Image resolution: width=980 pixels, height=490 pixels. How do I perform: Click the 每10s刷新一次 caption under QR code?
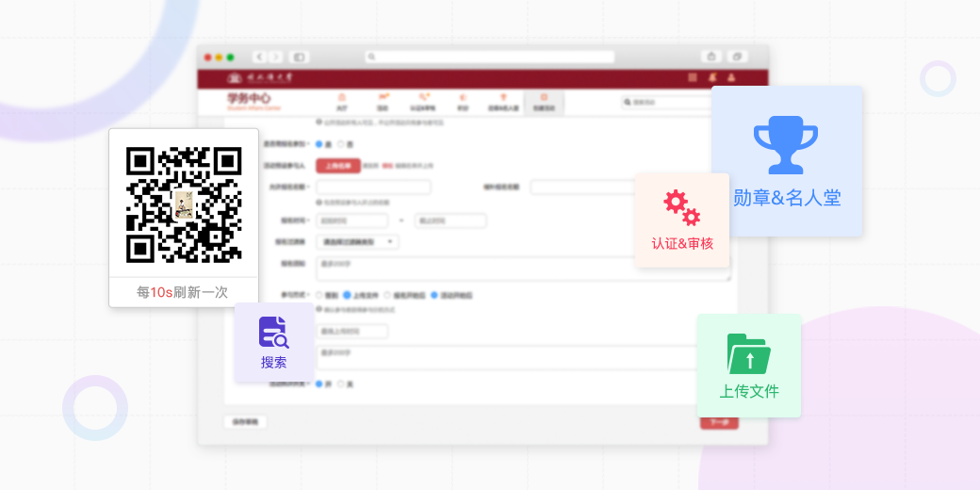tap(183, 292)
